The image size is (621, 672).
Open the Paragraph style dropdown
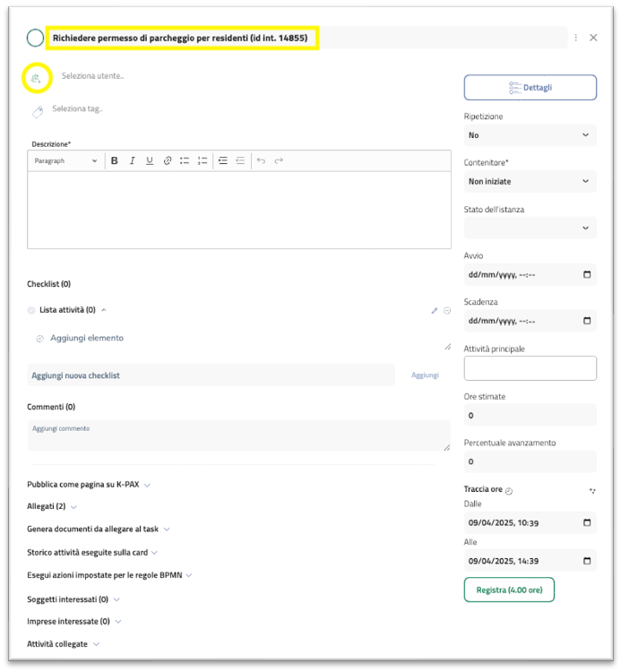65,161
